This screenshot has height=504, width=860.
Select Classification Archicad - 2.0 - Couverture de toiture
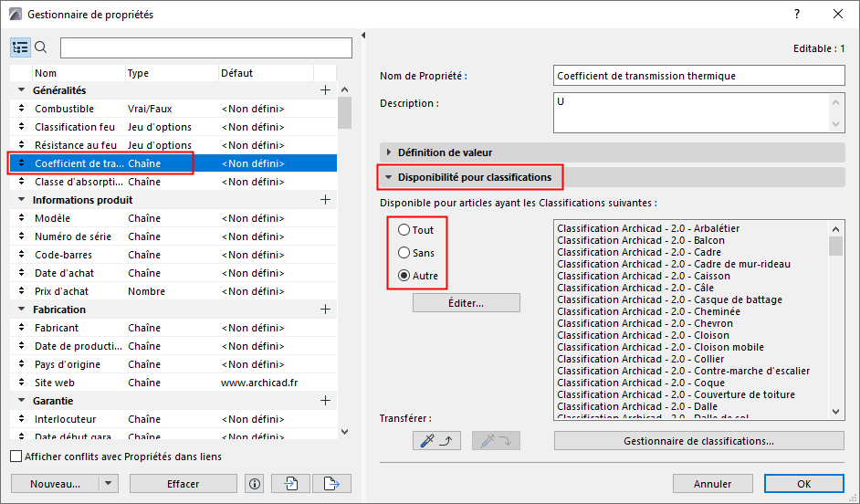(676, 394)
